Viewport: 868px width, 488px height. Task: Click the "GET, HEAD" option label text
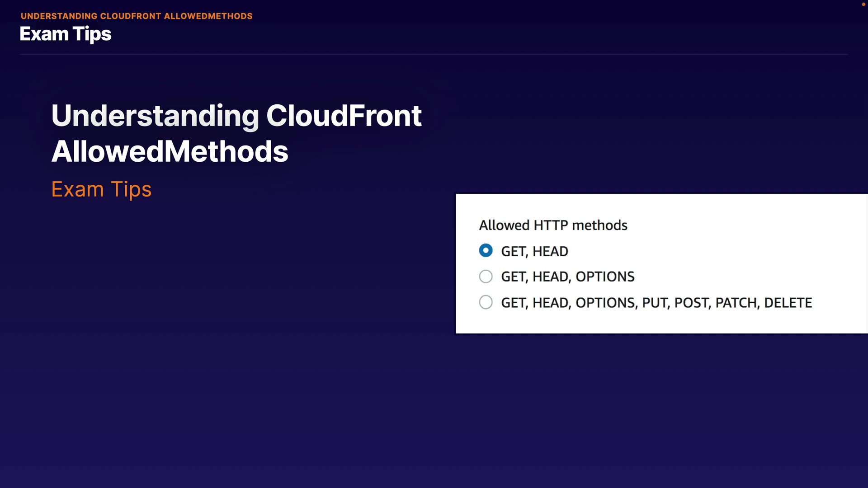[x=534, y=251]
